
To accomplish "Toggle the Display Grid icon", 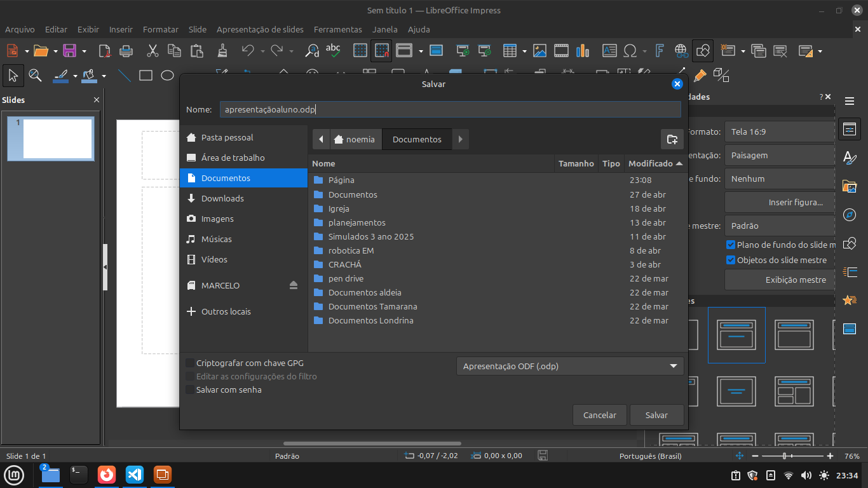I will pyautogui.click(x=360, y=51).
